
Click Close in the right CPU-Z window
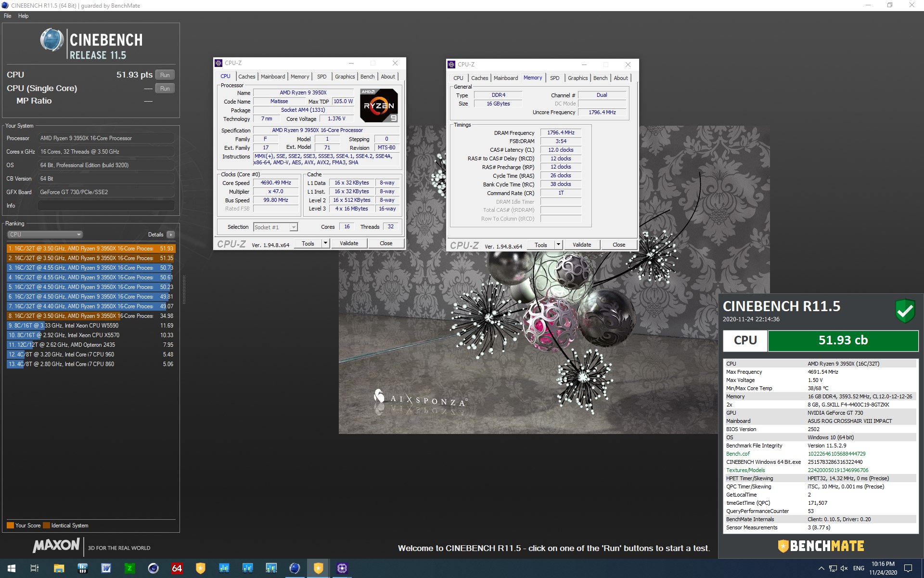coord(619,245)
